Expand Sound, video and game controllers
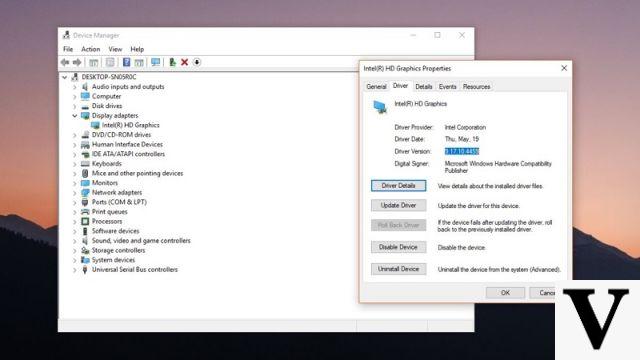 click(x=75, y=241)
